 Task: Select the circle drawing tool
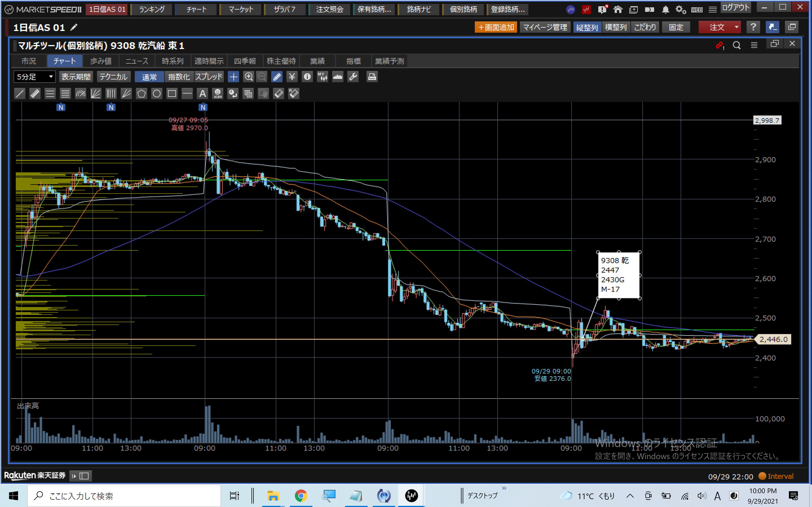pos(157,94)
